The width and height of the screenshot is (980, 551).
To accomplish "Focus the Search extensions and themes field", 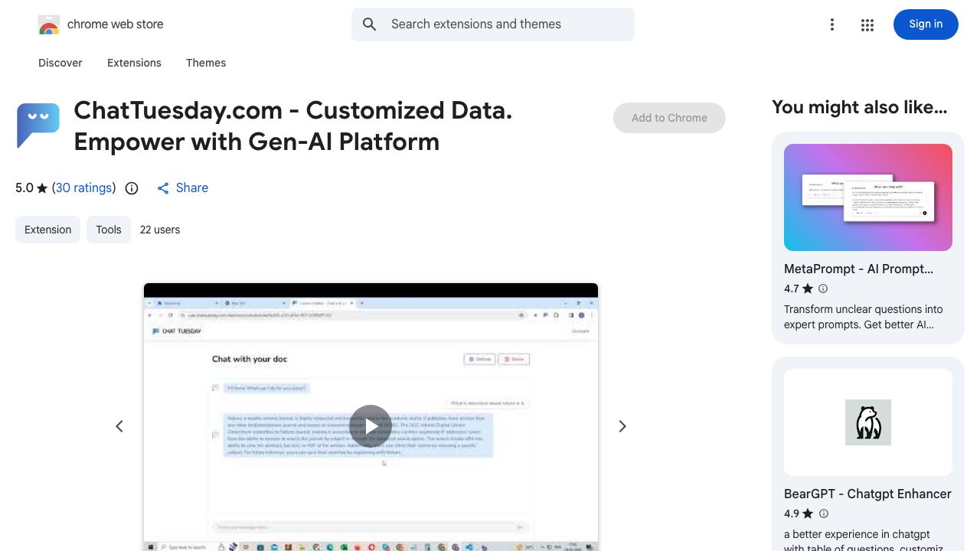I will tap(493, 24).
